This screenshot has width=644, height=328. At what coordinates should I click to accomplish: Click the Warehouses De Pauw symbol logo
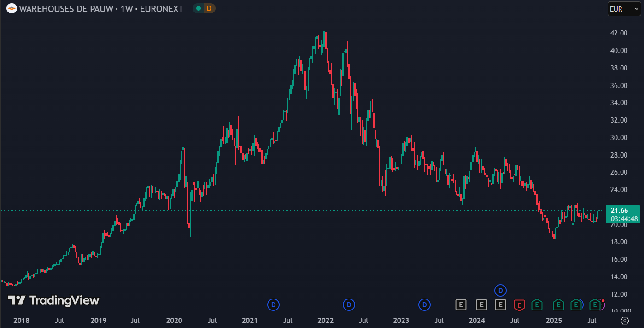(12, 8)
